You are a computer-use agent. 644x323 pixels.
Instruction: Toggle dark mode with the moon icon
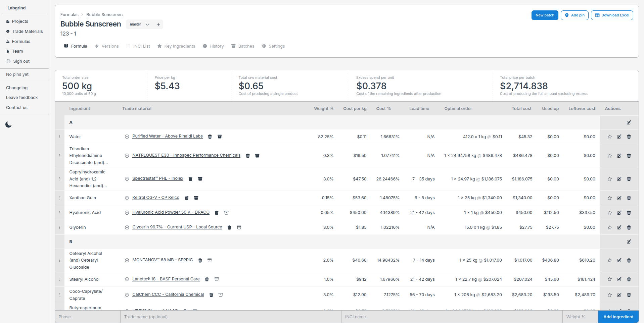[x=8, y=125]
